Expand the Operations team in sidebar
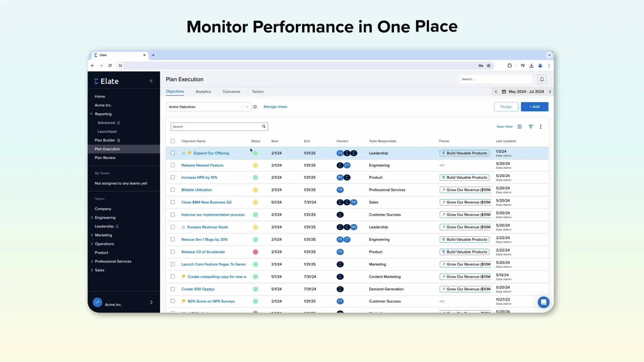644x362 pixels. coord(92,244)
